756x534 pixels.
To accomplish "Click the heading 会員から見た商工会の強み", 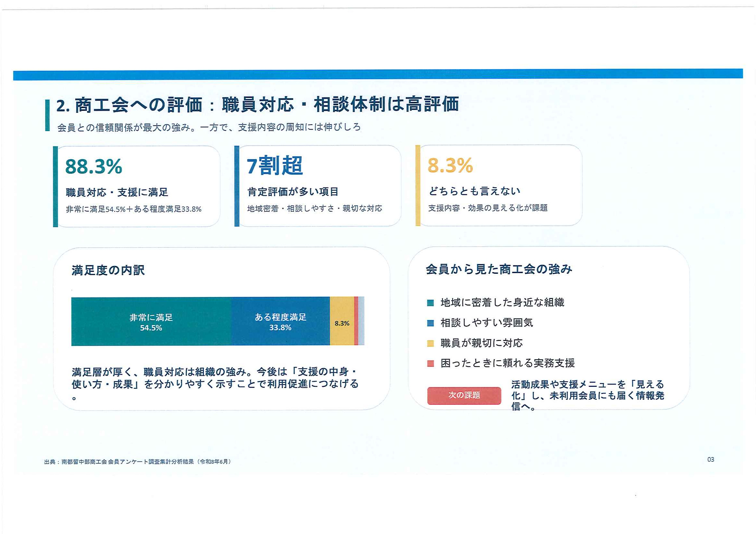I will [x=499, y=269].
